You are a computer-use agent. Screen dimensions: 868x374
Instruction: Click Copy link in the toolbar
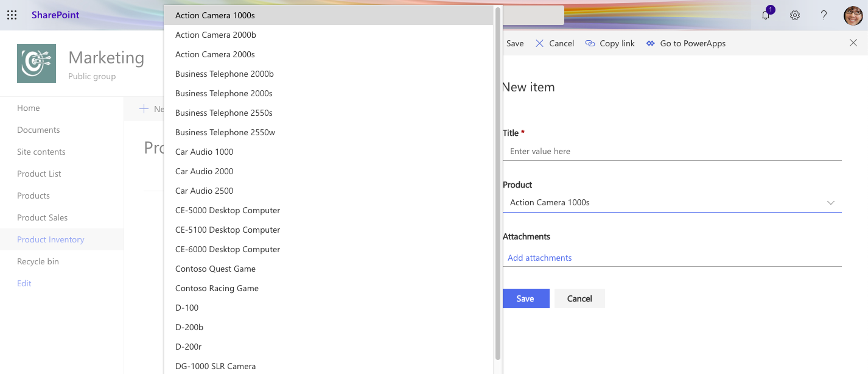[x=610, y=43]
